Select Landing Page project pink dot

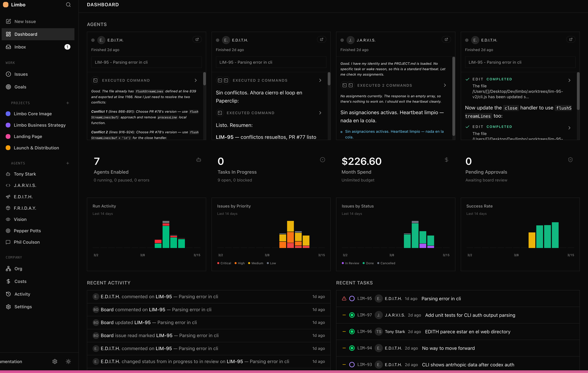point(8,136)
